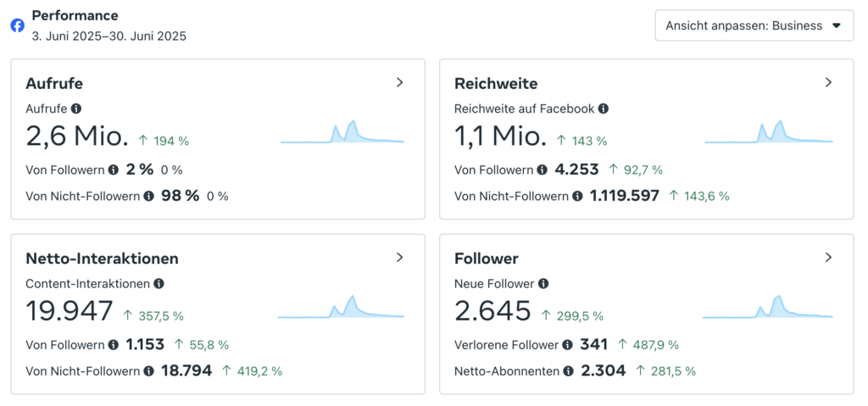Screen dimensions: 868x406
Task: Click the info icon next to Netto-Abonnenten
Action: 569,370
